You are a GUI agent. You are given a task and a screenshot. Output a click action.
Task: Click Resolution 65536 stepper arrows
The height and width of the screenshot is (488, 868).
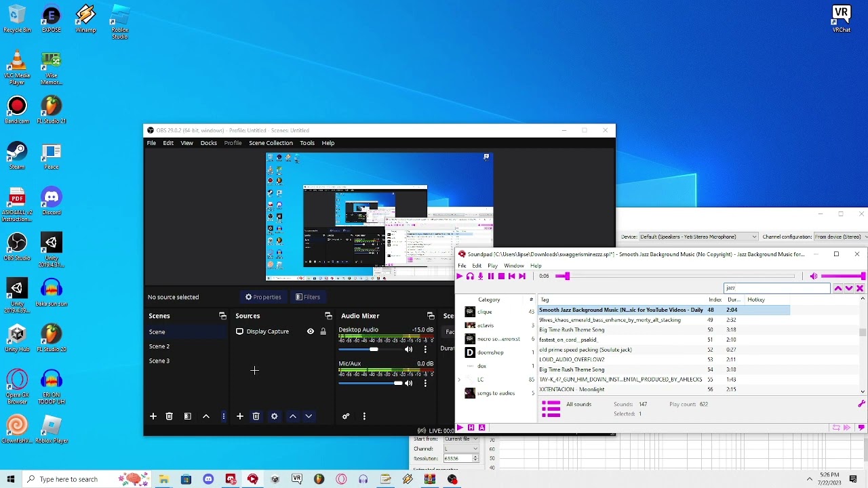click(x=475, y=459)
